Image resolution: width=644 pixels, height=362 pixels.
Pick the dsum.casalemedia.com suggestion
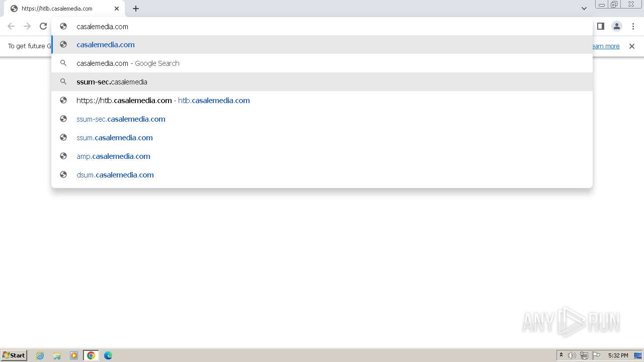coord(322,175)
